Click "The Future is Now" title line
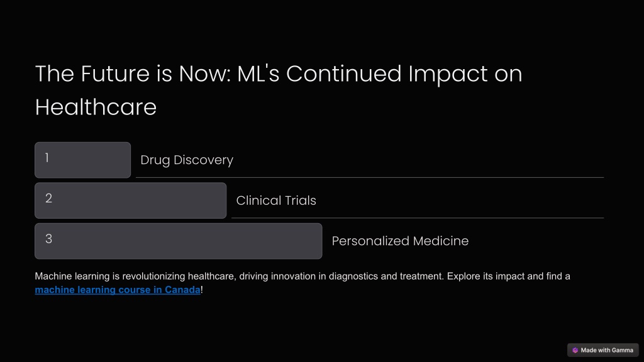 coord(279,74)
